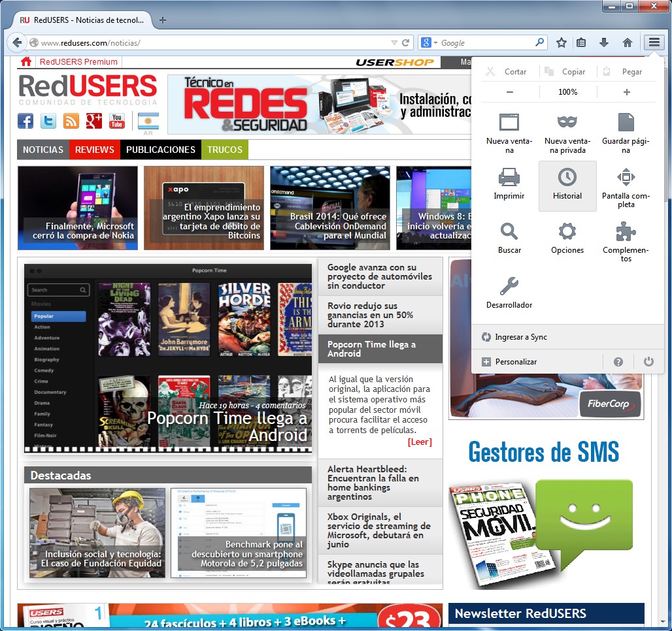This screenshot has height=631, width=672.
Task: Click RedUSERS Premium link
Action: click(x=78, y=61)
